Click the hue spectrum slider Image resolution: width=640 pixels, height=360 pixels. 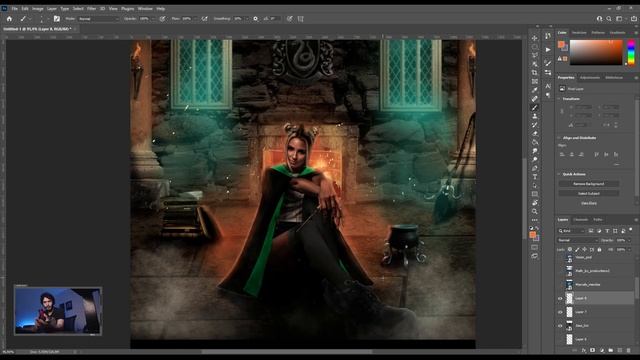pyautogui.click(x=631, y=52)
